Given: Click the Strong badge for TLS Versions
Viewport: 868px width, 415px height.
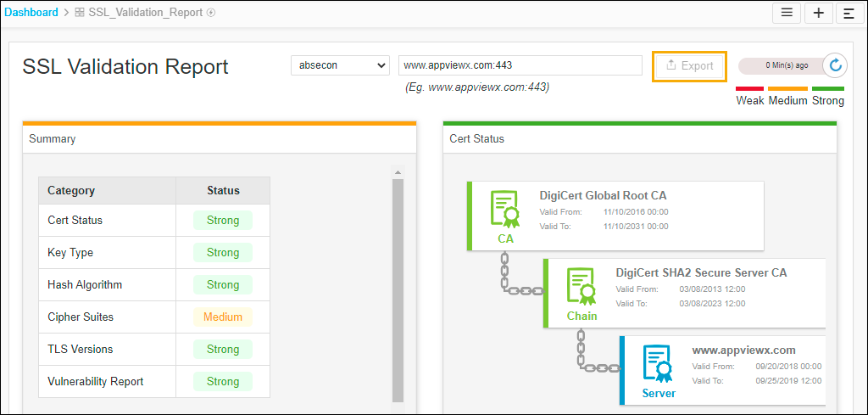Looking at the screenshot, I should (x=223, y=349).
